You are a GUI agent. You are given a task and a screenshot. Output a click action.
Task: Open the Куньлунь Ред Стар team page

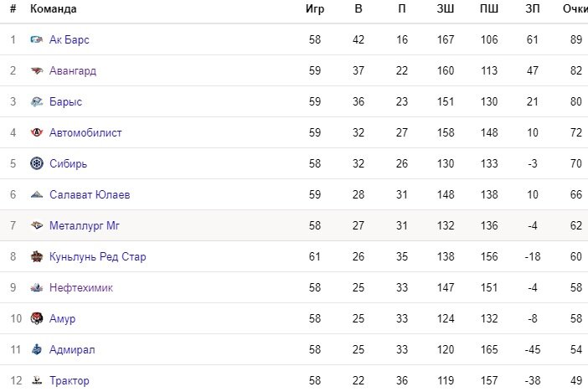click(x=97, y=256)
